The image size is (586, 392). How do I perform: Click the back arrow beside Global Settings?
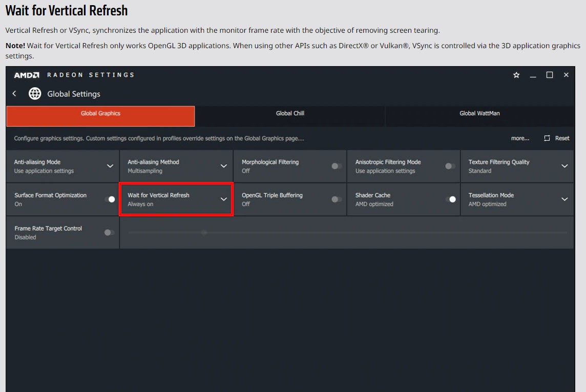[14, 93]
